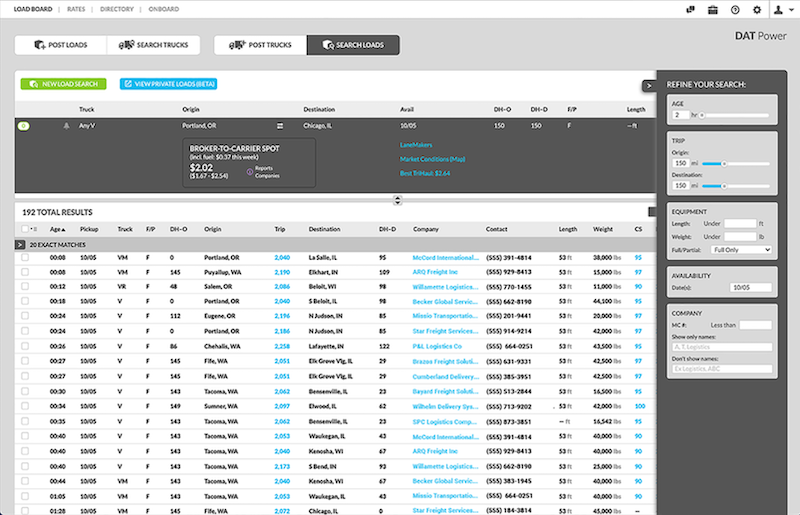Open the help question-mark icon
This screenshot has height=515, width=800.
pos(735,10)
